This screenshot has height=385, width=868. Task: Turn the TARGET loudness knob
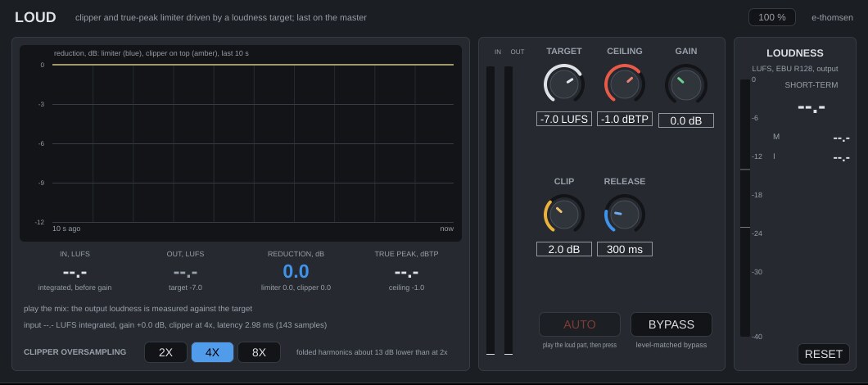(564, 84)
